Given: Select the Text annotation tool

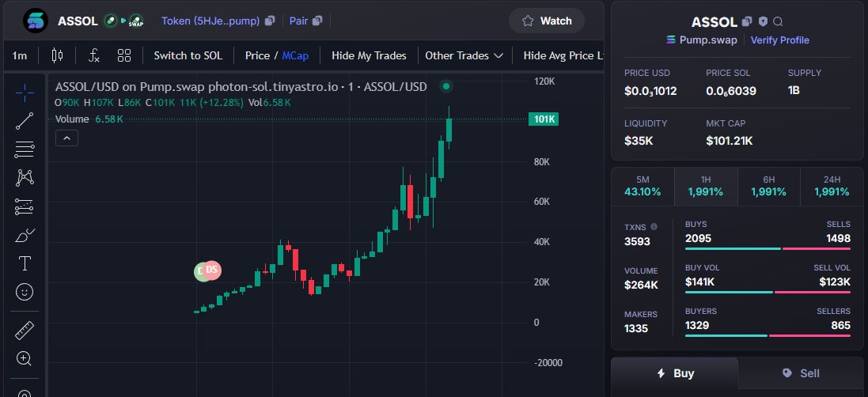Looking at the screenshot, I should point(25,263).
